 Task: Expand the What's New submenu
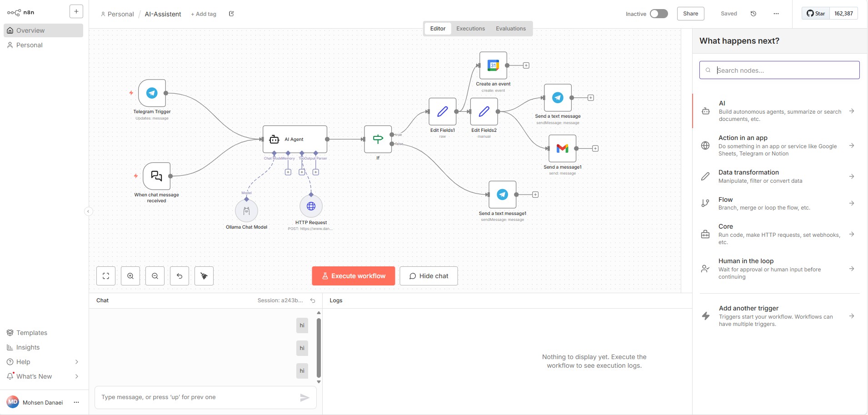coord(76,376)
